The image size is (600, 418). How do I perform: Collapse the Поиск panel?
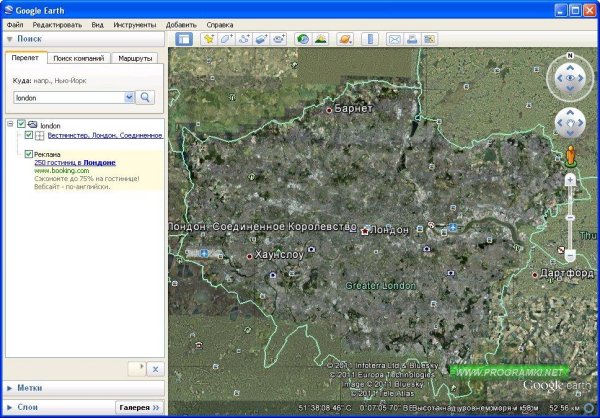(x=10, y=39)
